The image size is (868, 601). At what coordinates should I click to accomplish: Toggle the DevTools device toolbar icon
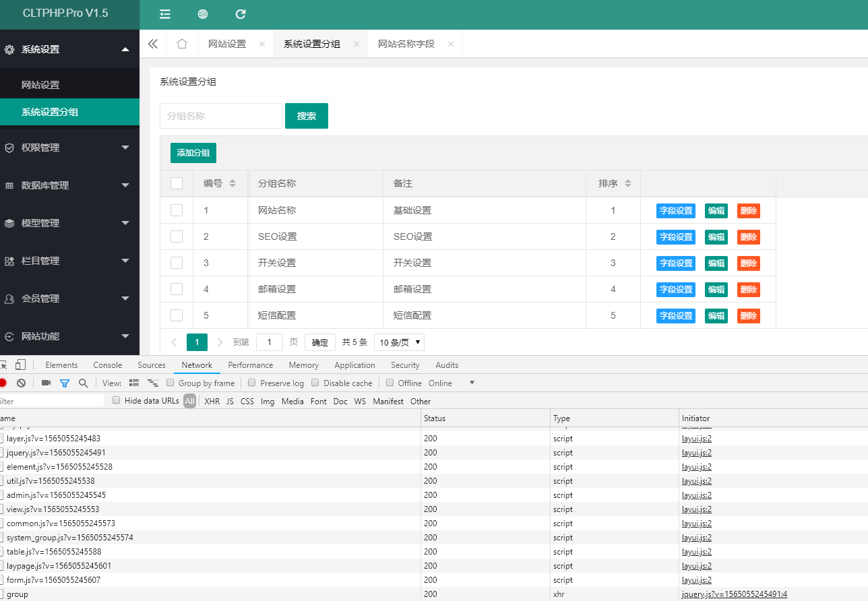point(21,365)
